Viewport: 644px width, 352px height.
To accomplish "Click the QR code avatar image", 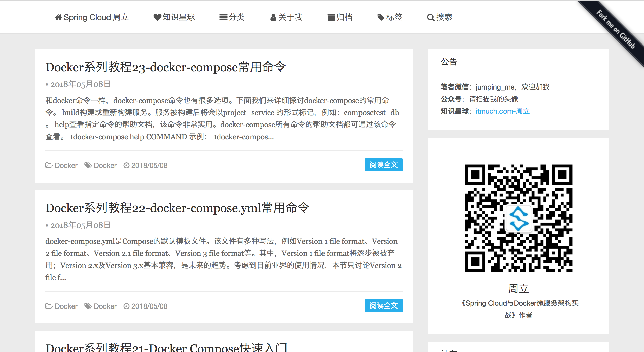I will coord(518,218).
